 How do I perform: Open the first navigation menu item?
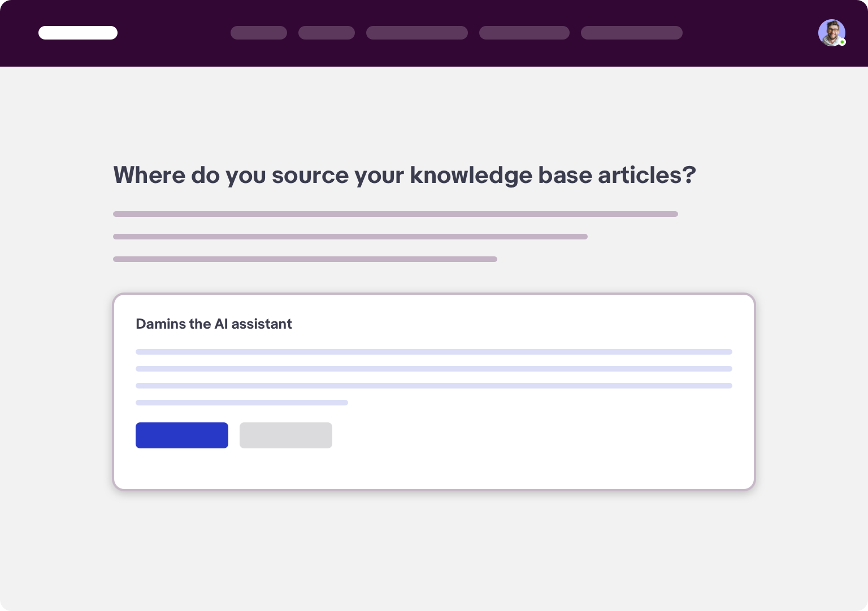(x=259, y=33)
